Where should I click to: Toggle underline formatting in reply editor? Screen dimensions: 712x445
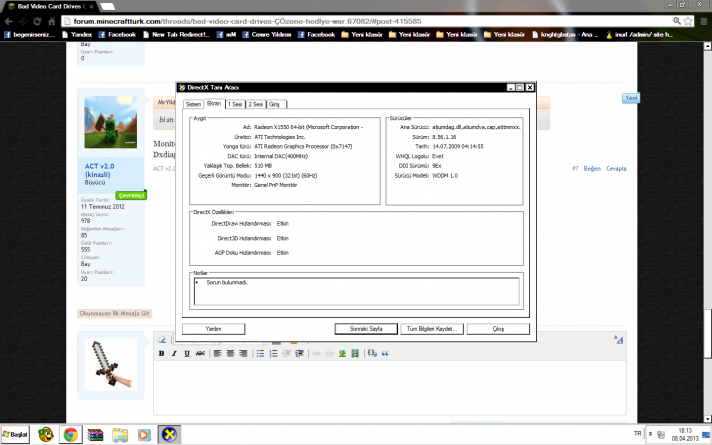coord(187,353)
